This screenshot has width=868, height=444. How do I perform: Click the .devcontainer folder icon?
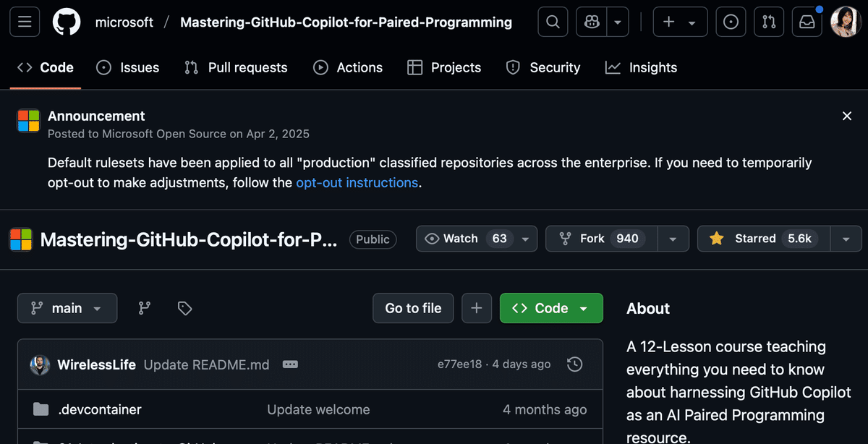[41, 409]
